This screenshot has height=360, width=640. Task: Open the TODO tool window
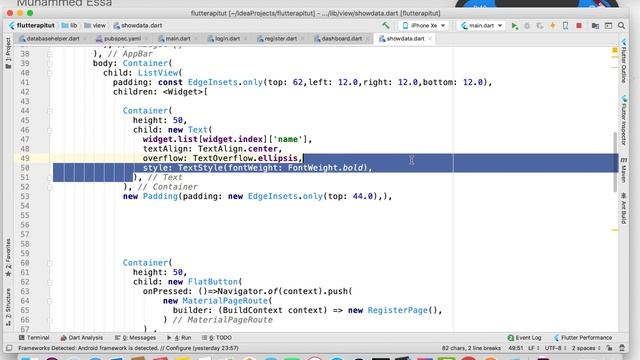point(217,338)
